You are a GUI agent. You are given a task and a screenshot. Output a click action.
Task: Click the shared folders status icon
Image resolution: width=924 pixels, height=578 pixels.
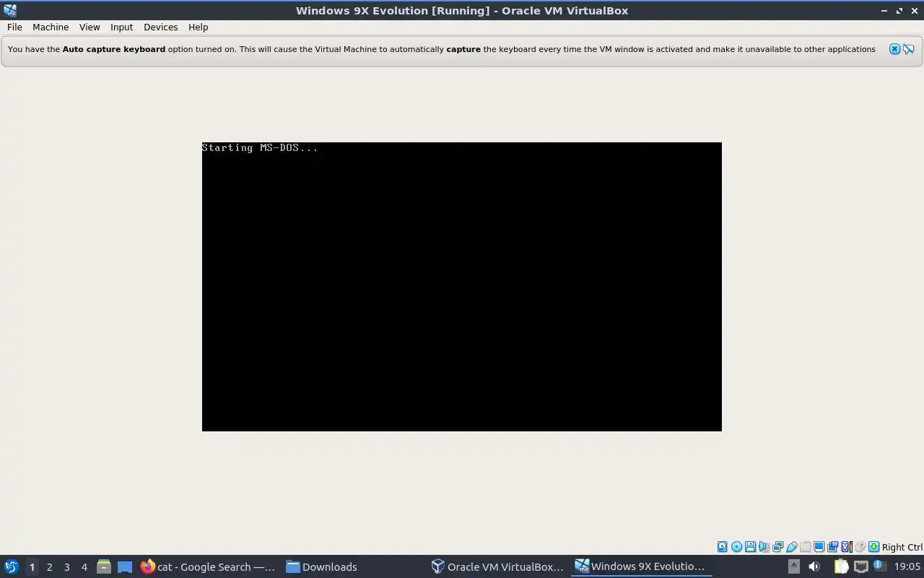point(805,547)
